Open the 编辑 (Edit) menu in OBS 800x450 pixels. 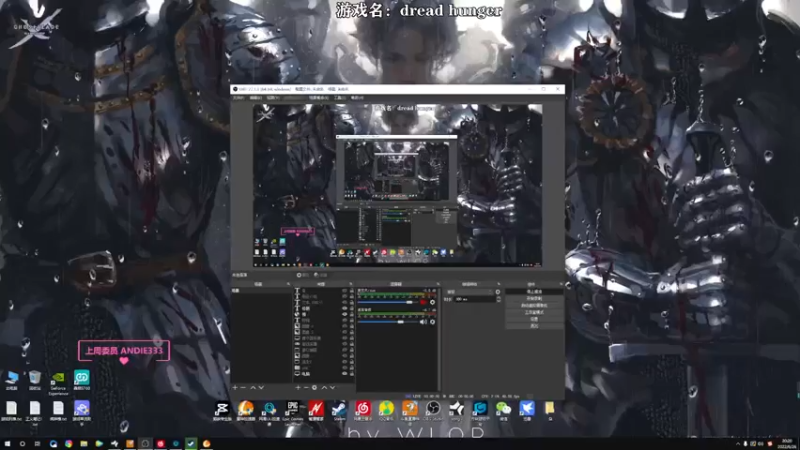(x=256, y=97)
